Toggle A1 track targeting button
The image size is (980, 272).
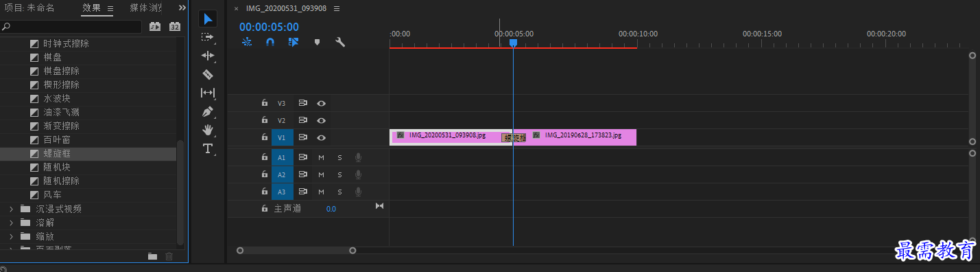[x=281, y=157]
